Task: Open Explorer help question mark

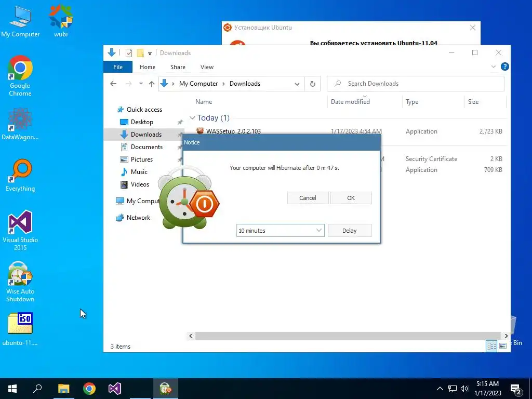Action: pyautogui.click(x=504, y=66)
